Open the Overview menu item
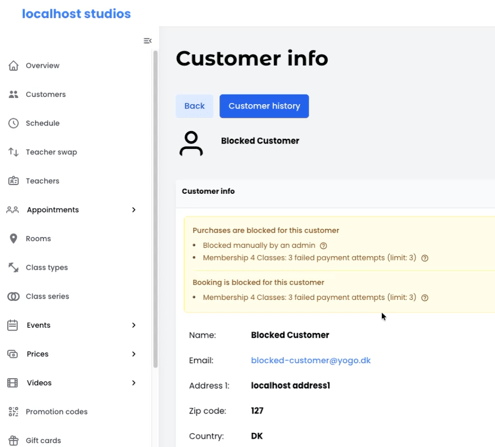Image resolution: width=495 pixels, height=447 pixels. click(x=42, y=66)
